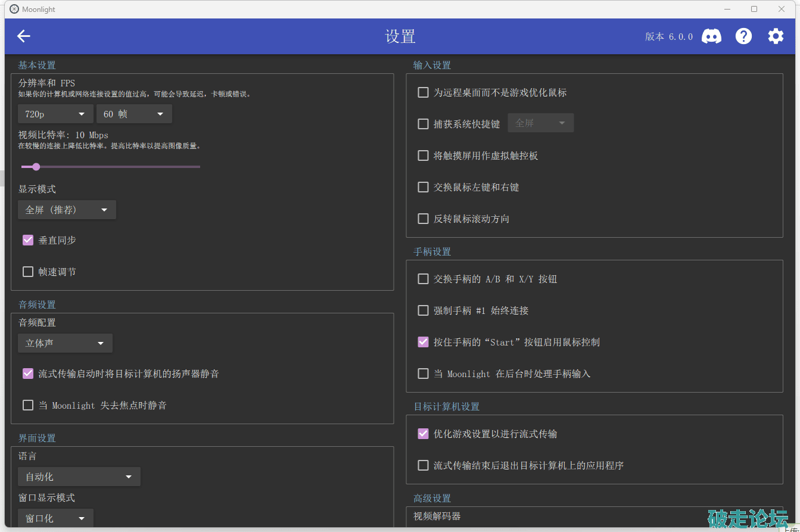Click the Moonlight app icon in title bar

(x=14, y=9)
